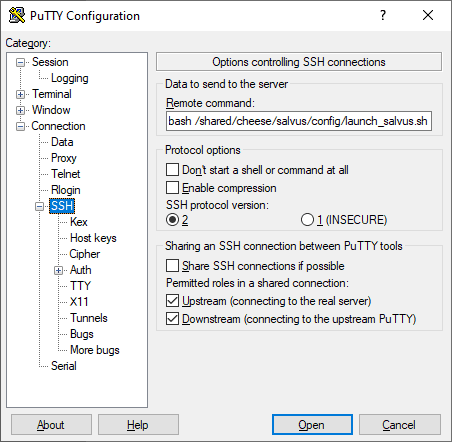Click the Open button to connect

point(312,425)
